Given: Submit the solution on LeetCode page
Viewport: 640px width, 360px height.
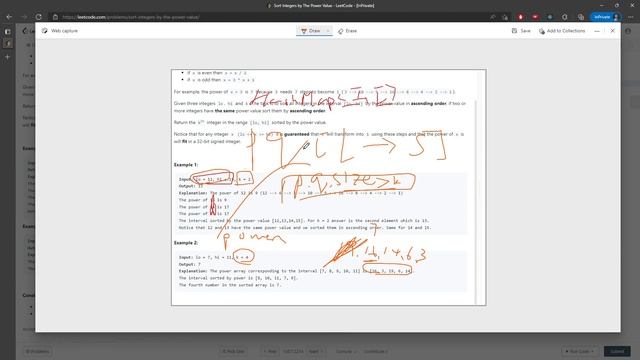Looking at the screenshot, I should (x=617, y=351).
